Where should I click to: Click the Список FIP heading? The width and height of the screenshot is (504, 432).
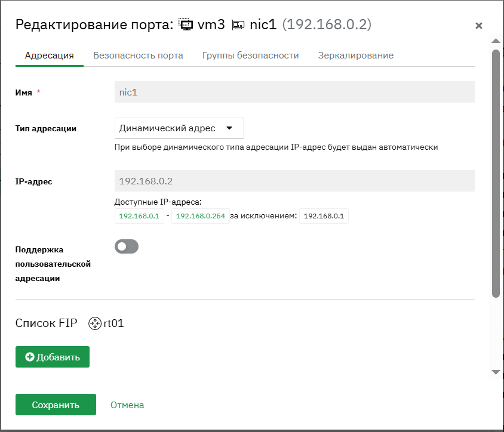point(47,323)
